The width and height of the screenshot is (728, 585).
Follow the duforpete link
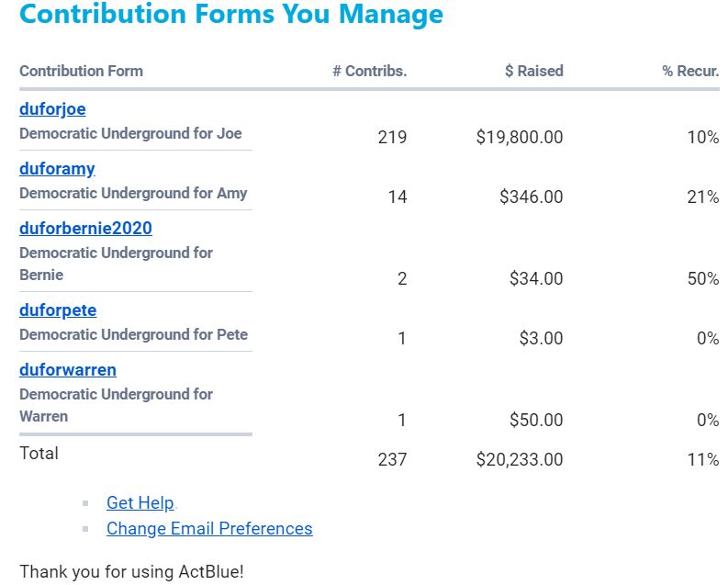58,310
